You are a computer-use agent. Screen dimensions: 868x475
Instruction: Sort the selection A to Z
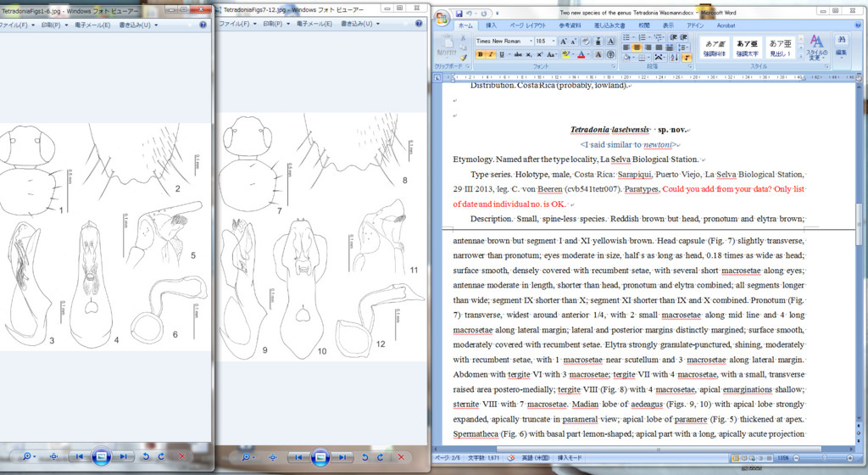[x=674, y=57]
